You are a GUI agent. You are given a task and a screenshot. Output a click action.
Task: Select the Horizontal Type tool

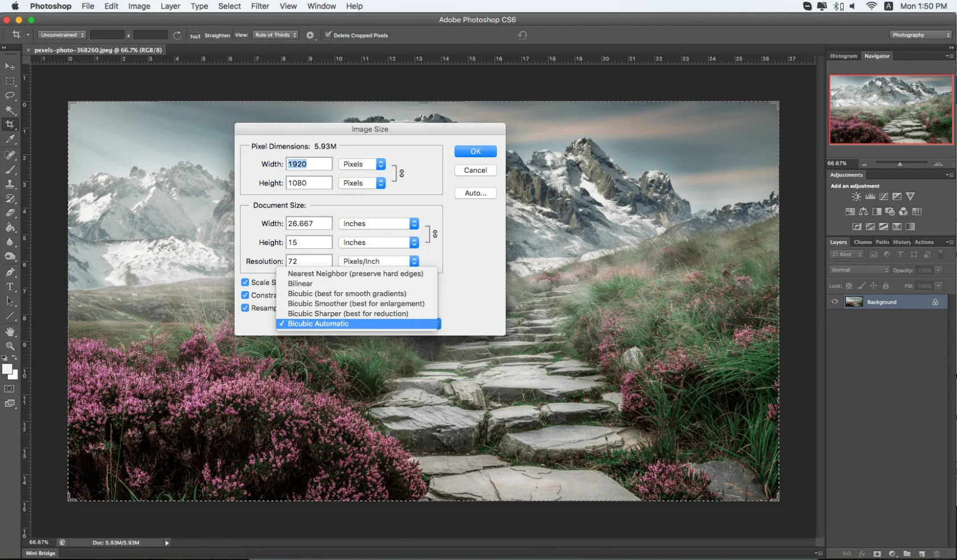coord(10,287)
